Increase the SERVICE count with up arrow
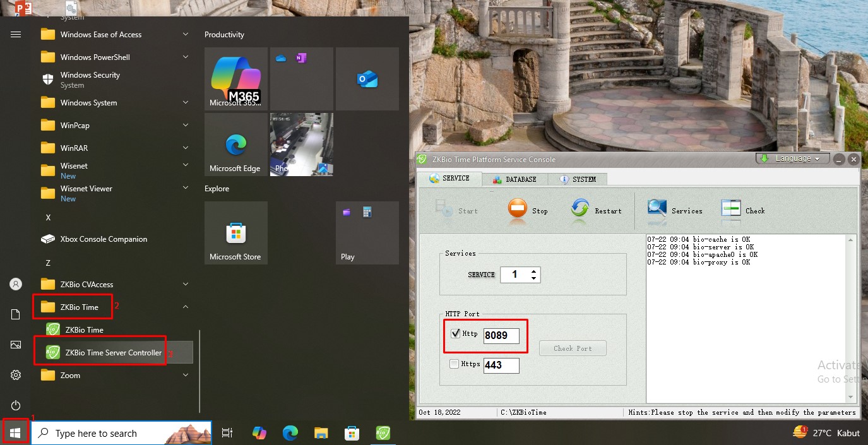 coord(534,271)
